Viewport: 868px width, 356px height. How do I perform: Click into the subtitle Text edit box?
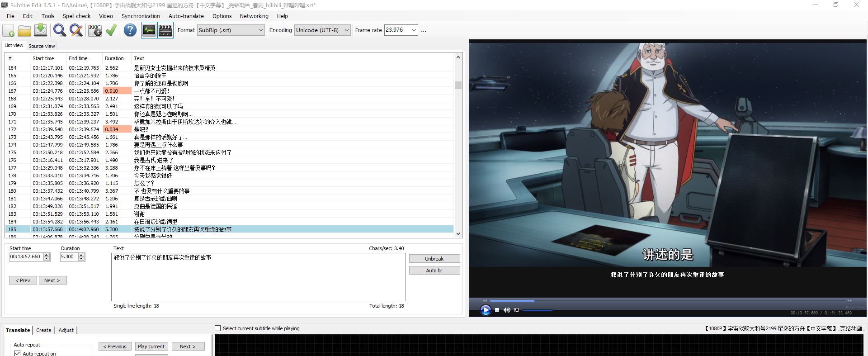(259, 277)
